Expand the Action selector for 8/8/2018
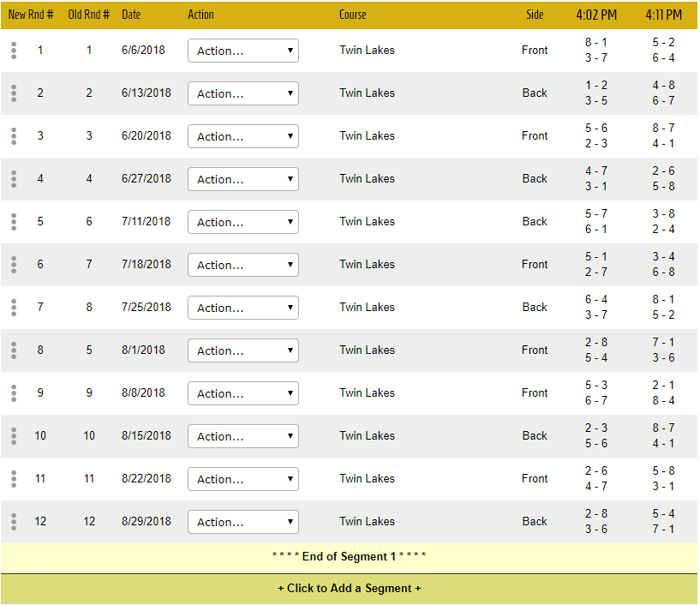700x605 pixels. [242, 393]
